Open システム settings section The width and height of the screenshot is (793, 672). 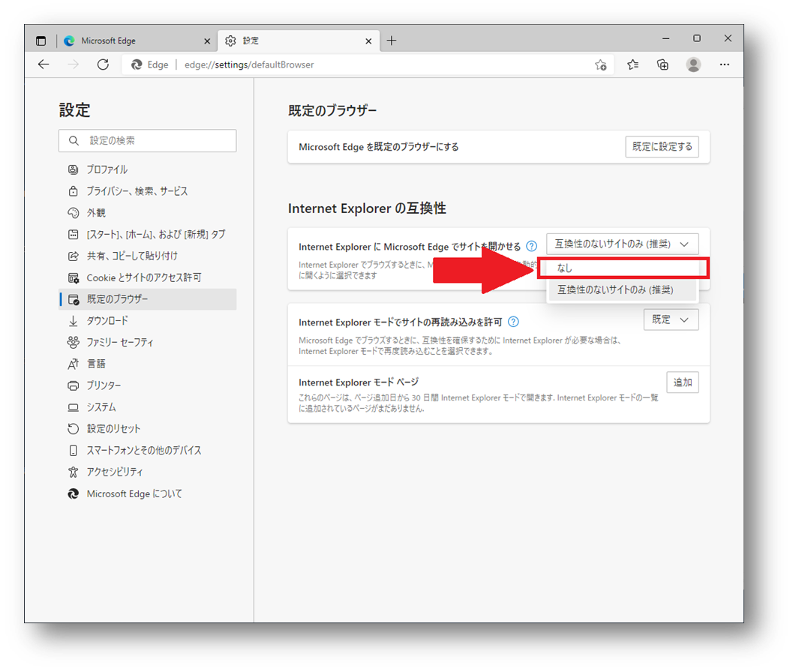pos(148,407)
